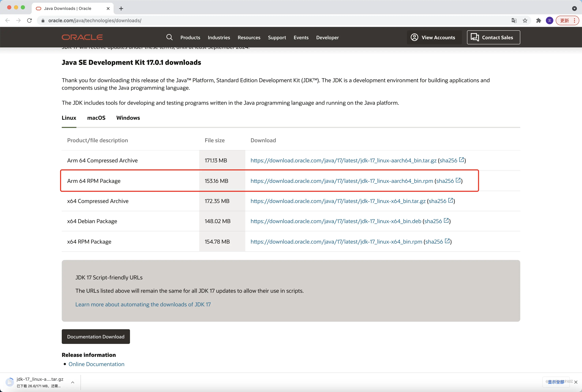Bookmark this page with the star icon
582x392 pixels.
[525, 20]
